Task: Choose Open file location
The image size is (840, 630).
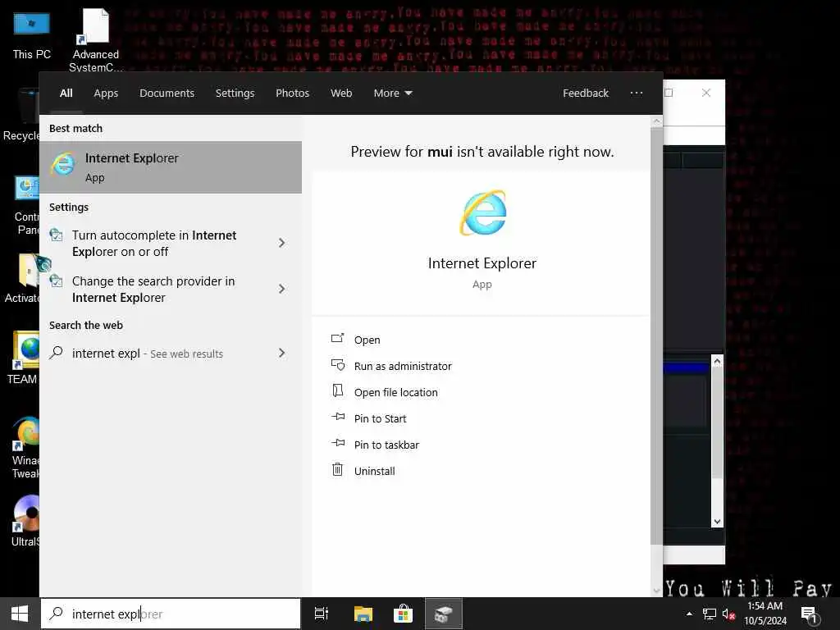Action: (396, 392)
